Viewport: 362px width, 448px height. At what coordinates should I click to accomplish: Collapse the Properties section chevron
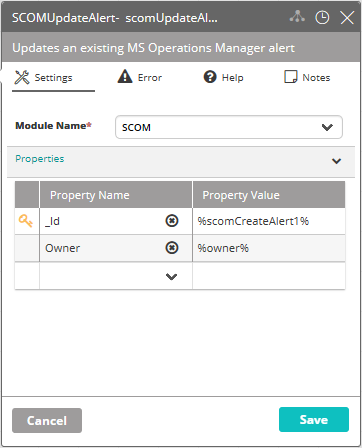pyautogui.click(x=336, y=161)
